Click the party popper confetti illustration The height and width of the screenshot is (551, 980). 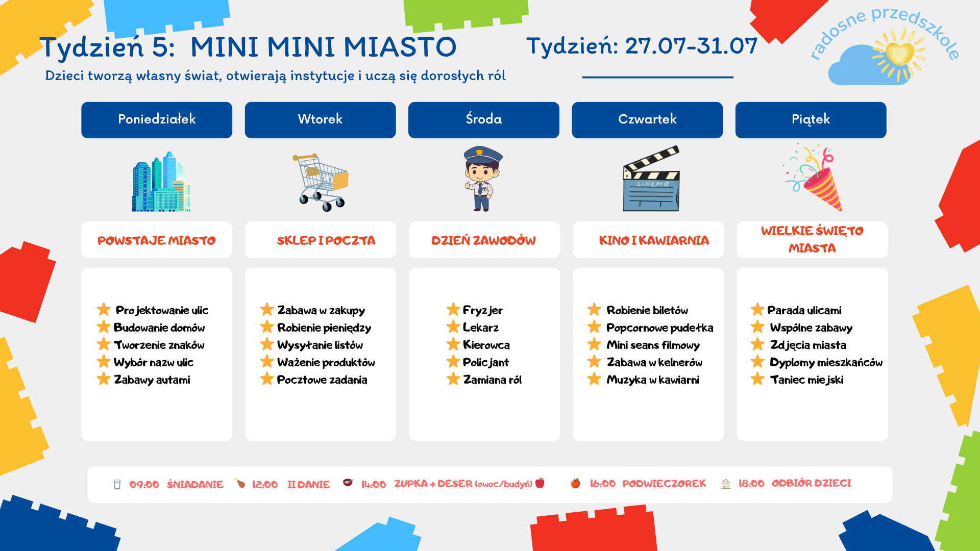813,177
